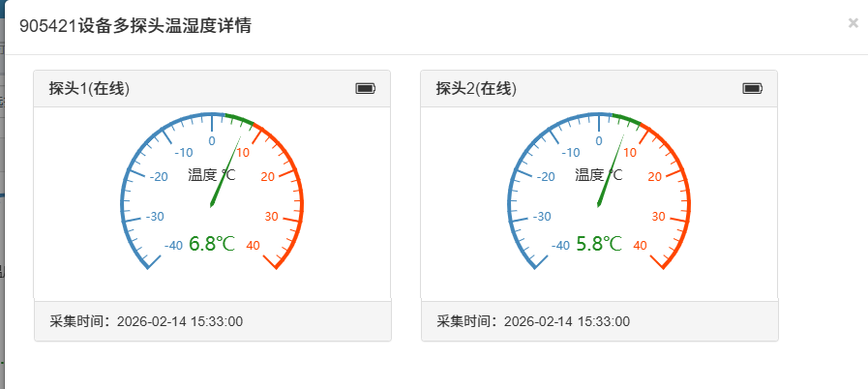Select the 探头2(在线) panel header
The image size is (868, 389).
pyautogui.click(x=477, y=89)
